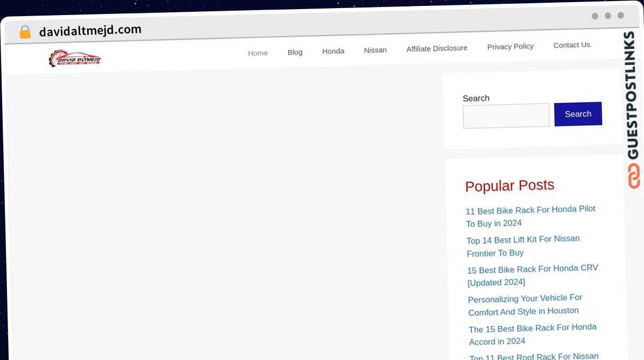Go to the Nissan category
644x360 pixels.
[375, 50]
